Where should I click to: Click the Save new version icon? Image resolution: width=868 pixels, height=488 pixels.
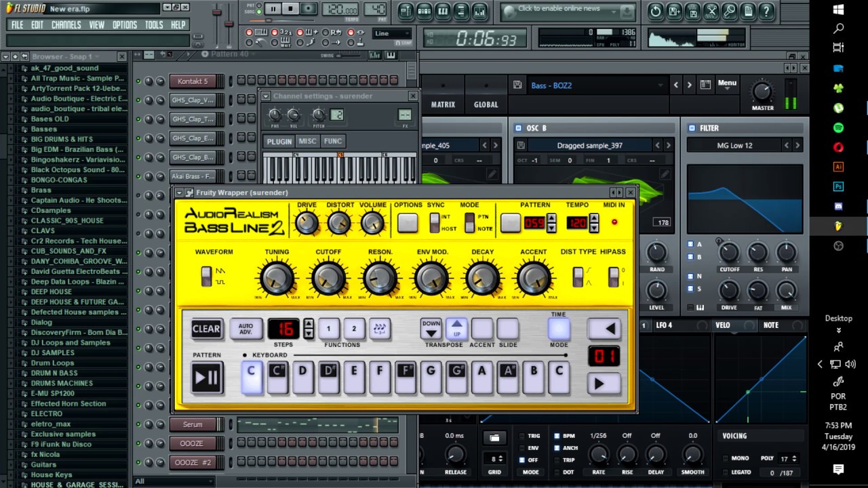point(674,11)
